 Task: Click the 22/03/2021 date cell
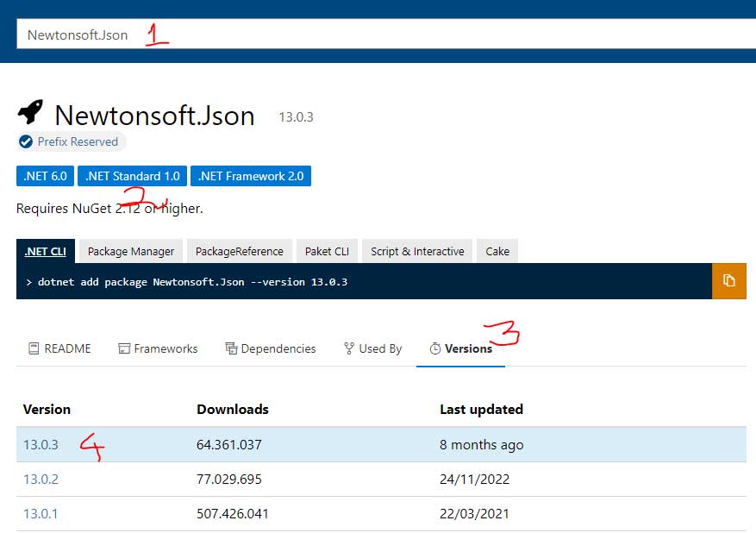point(474,514)
